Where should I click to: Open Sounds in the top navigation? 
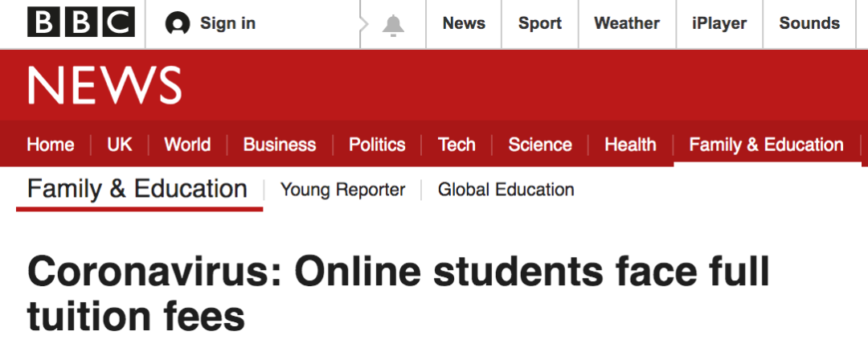(809, 23)
